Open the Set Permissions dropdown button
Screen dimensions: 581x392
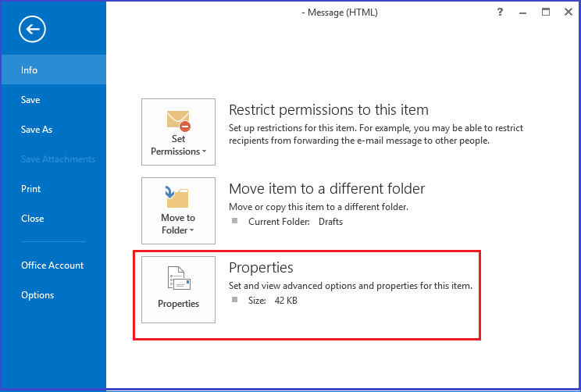(x=178, y=132)
